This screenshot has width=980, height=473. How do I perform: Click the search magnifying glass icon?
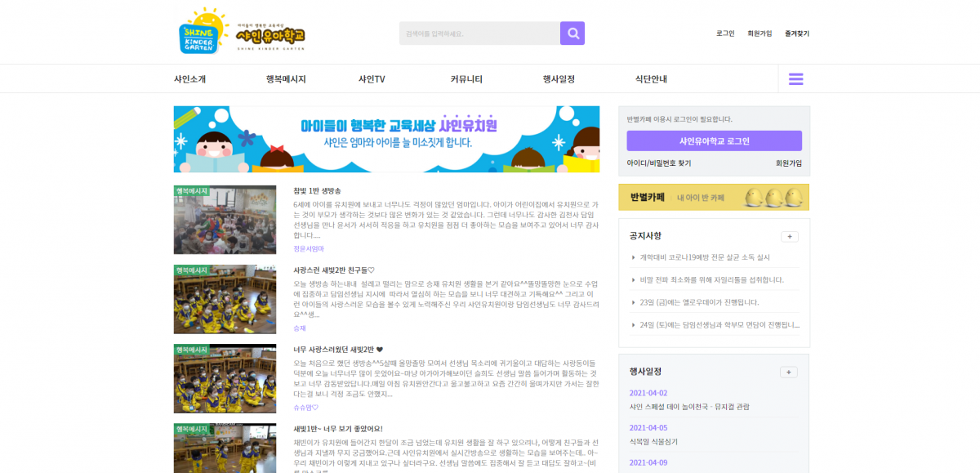[572, 33]
